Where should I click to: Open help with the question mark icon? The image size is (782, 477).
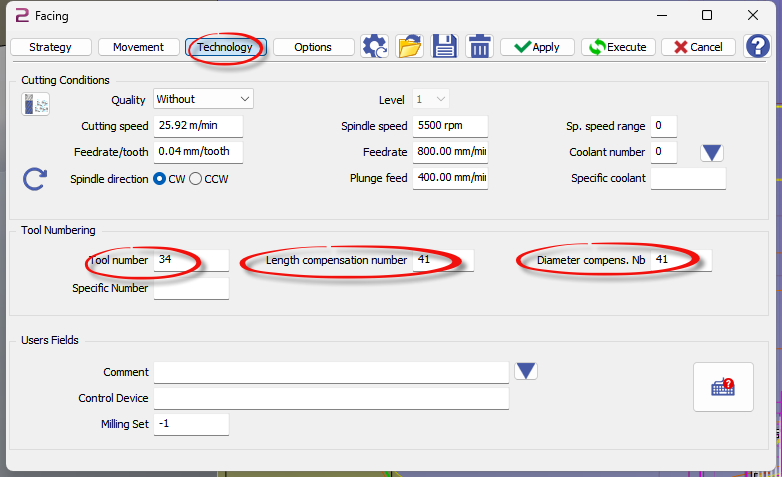point(757,46)
